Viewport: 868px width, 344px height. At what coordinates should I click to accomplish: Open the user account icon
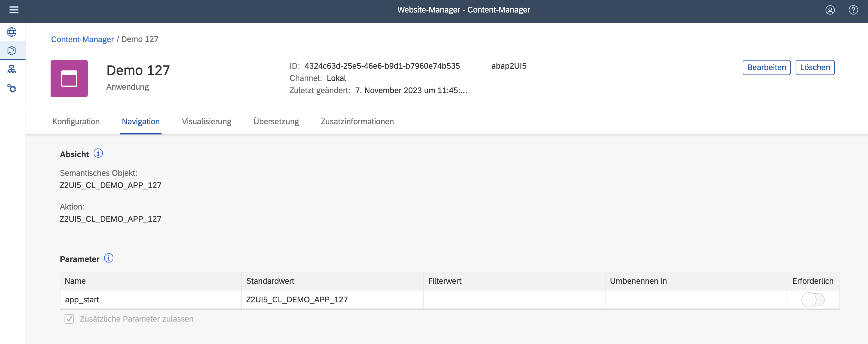(x=830, y=10)
